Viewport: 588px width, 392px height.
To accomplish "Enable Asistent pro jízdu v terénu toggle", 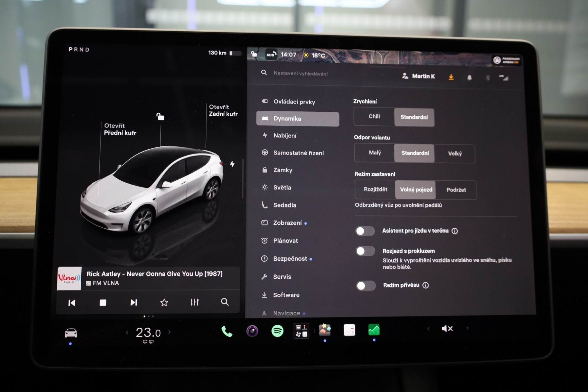I will (x=365, y=231).
